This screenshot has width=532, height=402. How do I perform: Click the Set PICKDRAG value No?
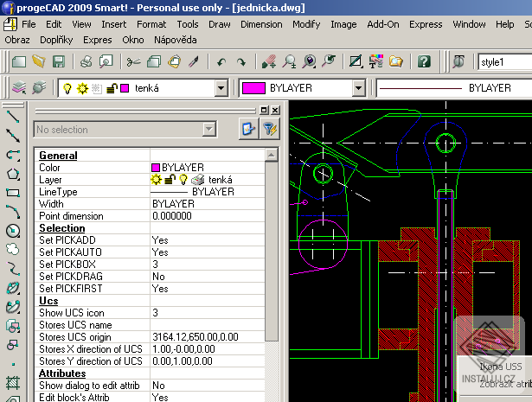pyautogui.click(x=159, y=276)
